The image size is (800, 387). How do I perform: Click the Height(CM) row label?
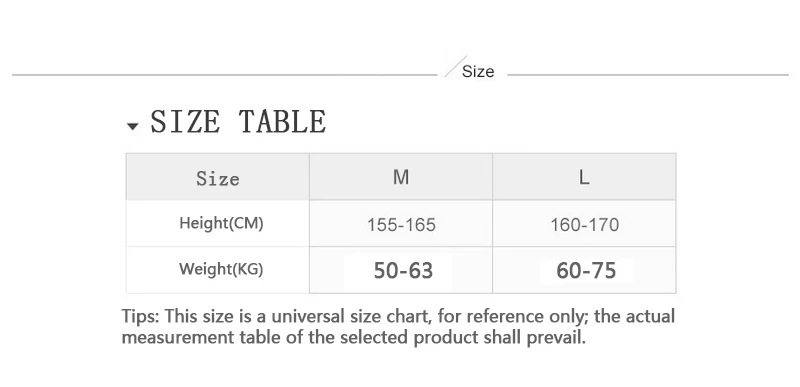[x=221, y=223]
